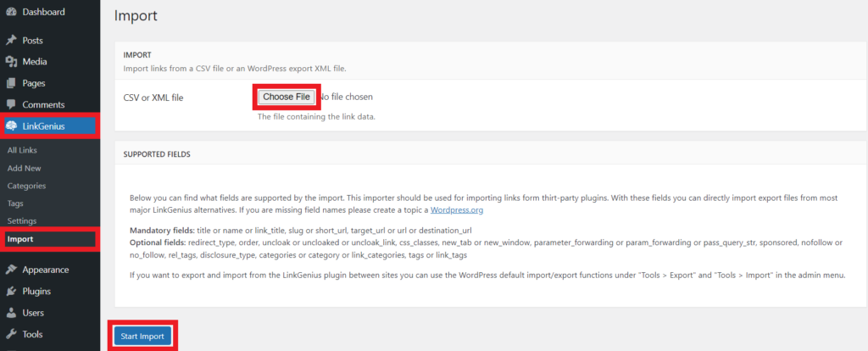Viewport: 868px width, 351px height.
Task: Click the Pages icon in sidebar
Action: point(11,83)
